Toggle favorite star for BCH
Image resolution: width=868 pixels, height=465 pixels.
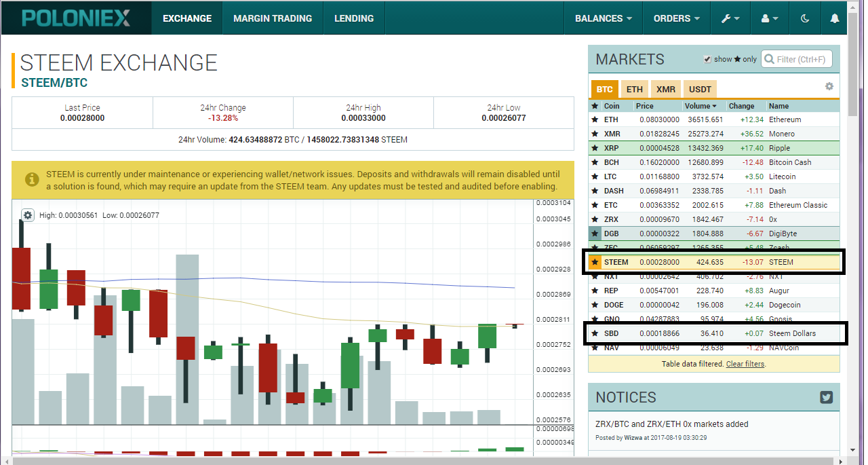[595, 162]
